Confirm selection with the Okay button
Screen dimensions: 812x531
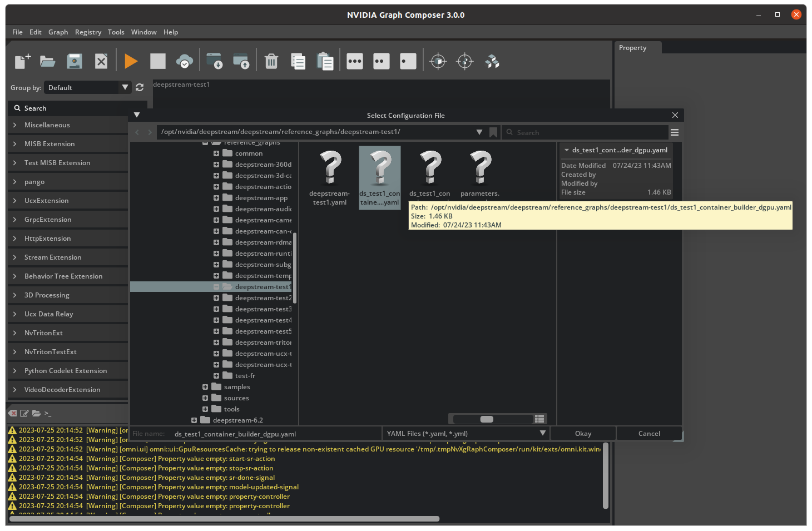[583, 434]
